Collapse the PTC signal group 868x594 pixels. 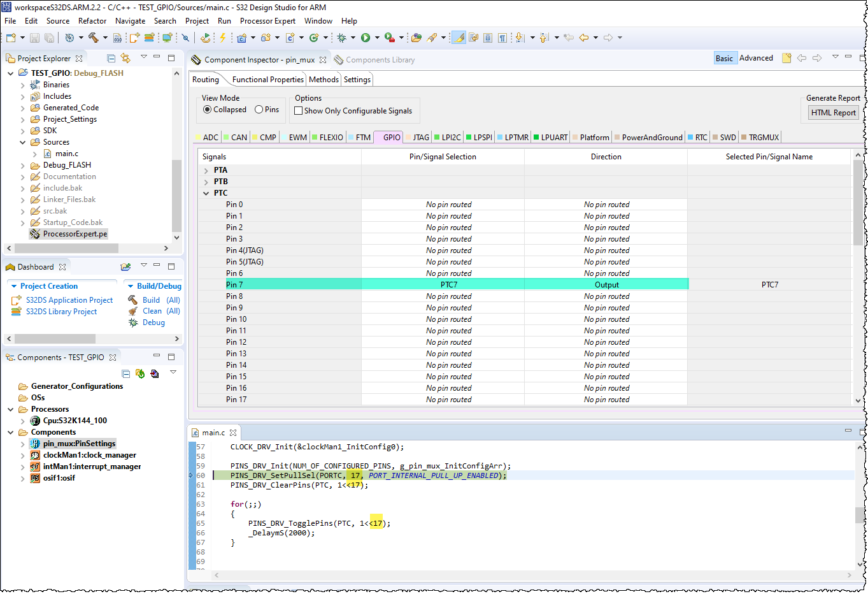[206, 193]
